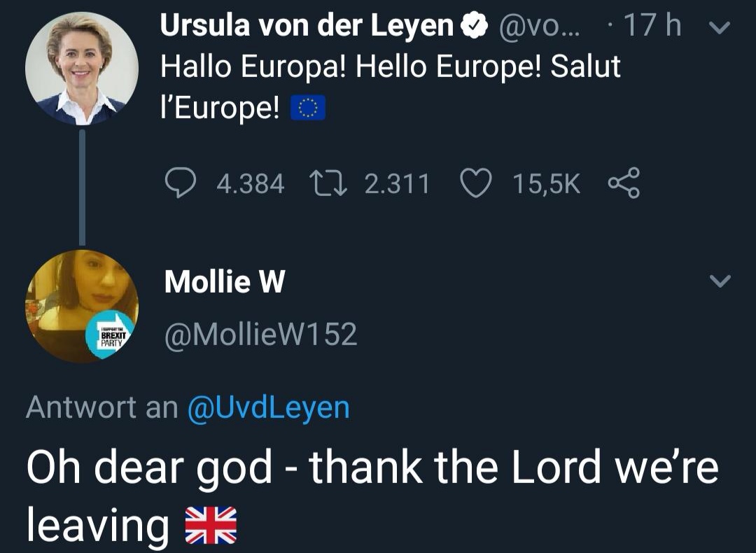Click the 17 h timestamp
The width and height of the screenshot is (756, 553).
(x=652, y=27)
